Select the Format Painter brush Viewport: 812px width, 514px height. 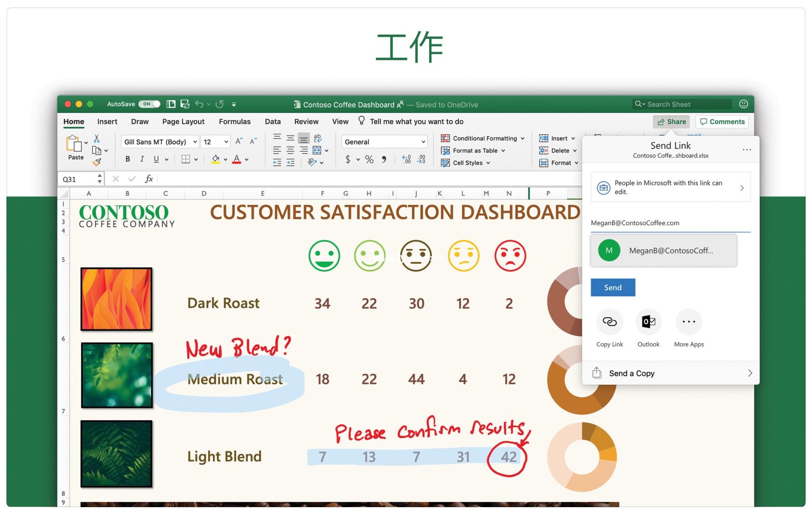(97, 162)
